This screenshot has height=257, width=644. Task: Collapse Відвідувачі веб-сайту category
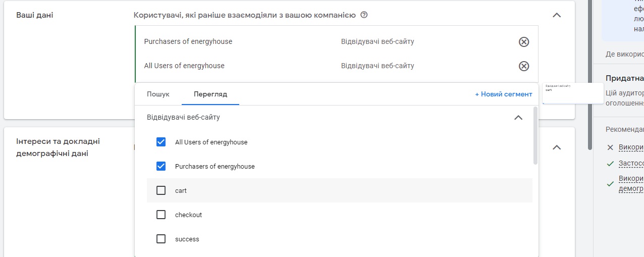click(518, 118)
